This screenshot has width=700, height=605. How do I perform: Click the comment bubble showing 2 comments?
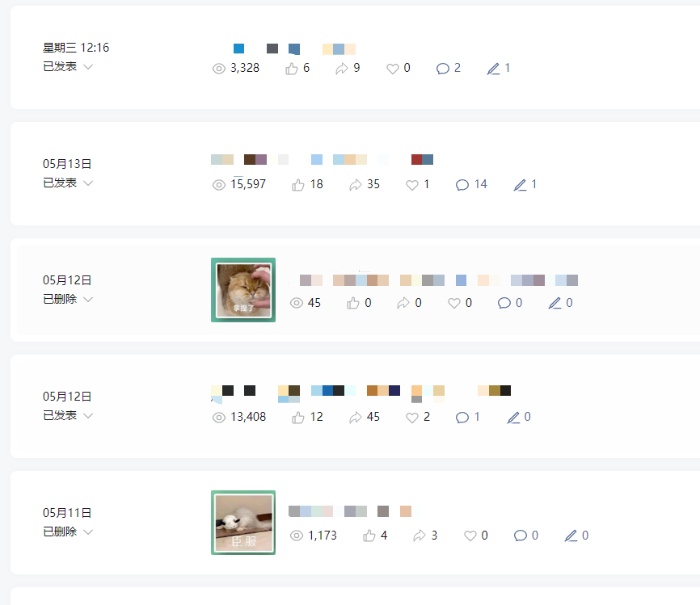[x=442, y=69]
